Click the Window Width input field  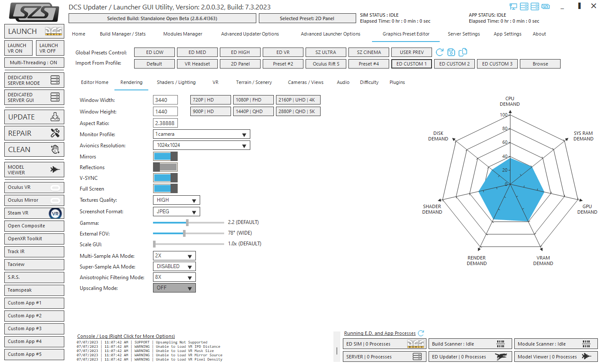tap(165, 100)
